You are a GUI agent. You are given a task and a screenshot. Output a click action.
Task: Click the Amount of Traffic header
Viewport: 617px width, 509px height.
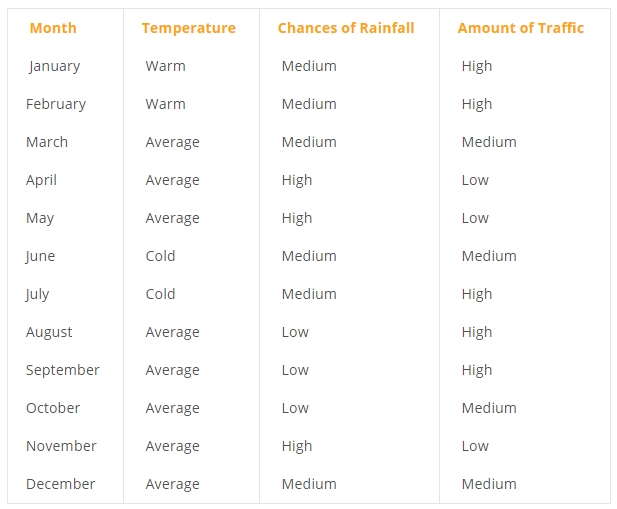521,28
